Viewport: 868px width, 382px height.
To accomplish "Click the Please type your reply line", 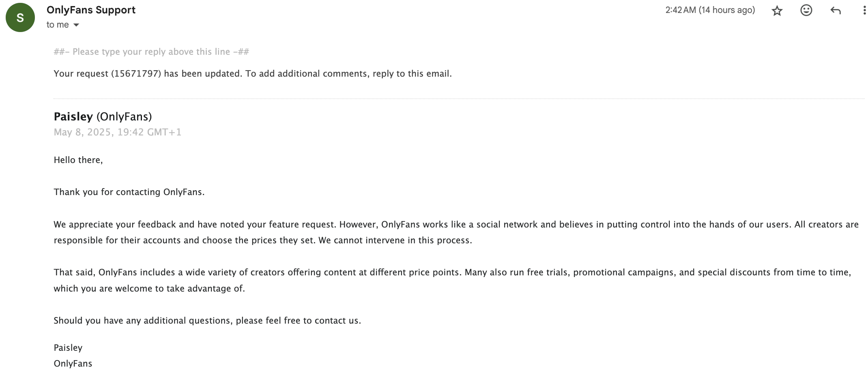I will (x=151, y=52).
